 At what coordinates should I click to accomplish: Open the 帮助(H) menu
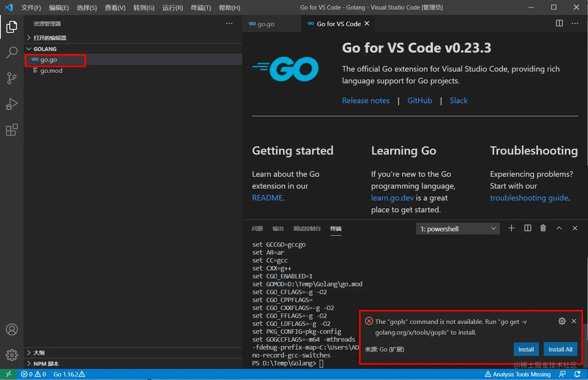(230, 8)
